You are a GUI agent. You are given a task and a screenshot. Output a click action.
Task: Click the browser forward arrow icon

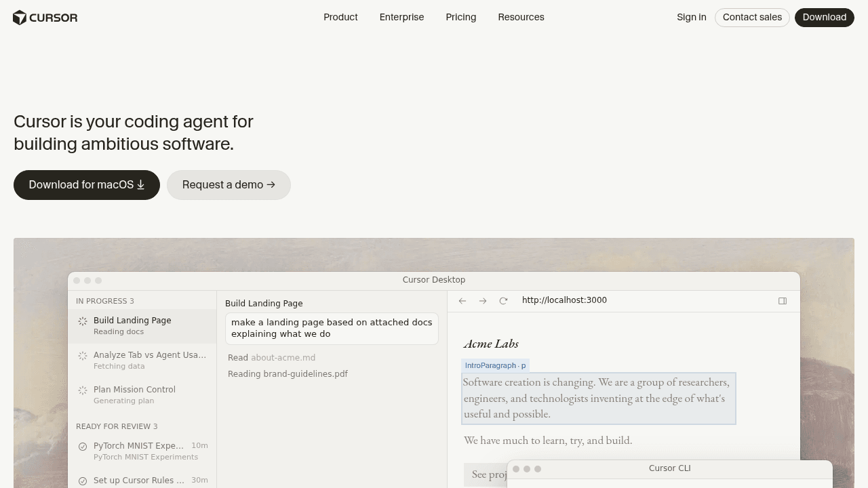tap(483, 301)
